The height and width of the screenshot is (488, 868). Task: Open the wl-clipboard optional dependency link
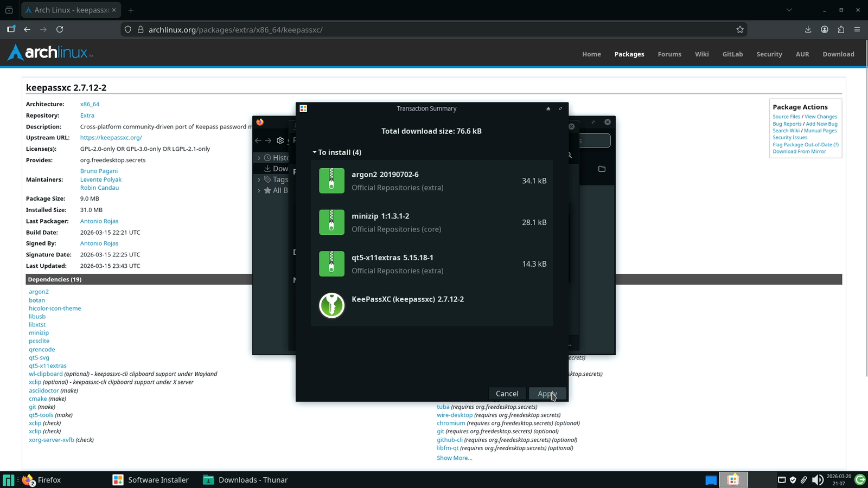click(46, 374)
